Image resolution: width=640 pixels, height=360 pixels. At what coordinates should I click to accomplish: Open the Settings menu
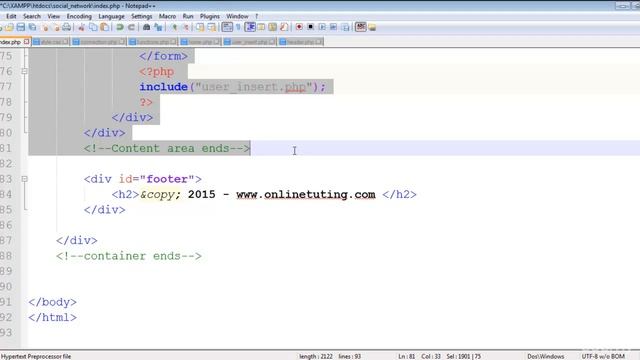tap(142, 16)
